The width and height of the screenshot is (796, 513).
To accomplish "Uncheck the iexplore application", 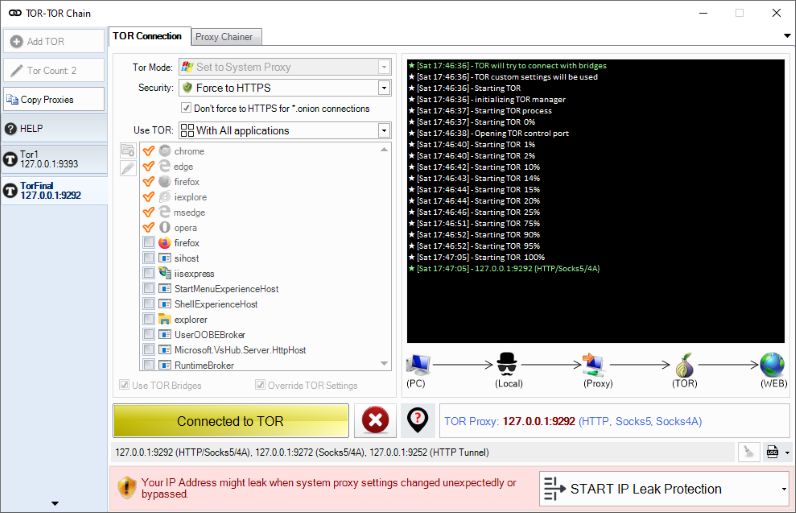I will click(x=149, y=197).
